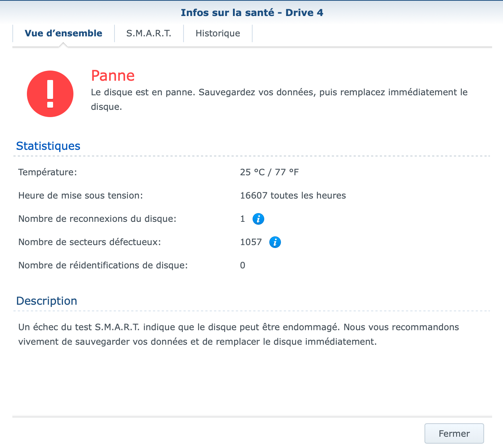Click info icon beside disk reconnection count
The width and height of the screenshot is (503, 448).
pos(258,219)
